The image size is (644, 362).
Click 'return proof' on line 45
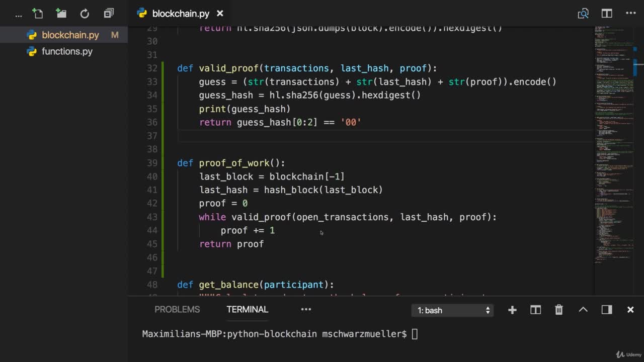tap(231, 244)
